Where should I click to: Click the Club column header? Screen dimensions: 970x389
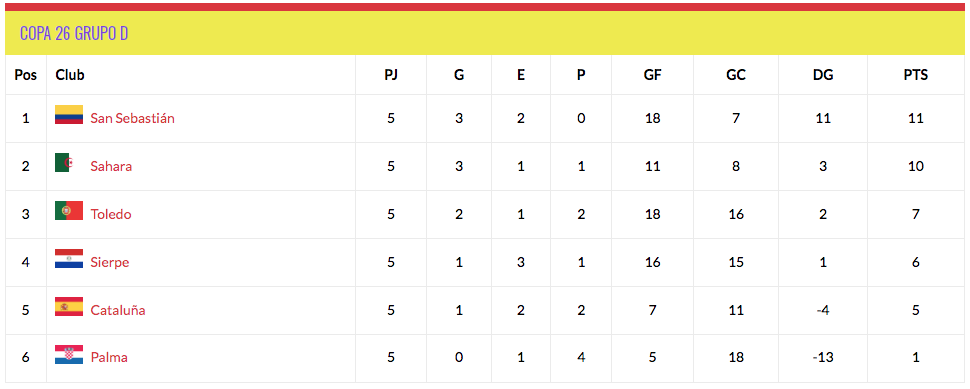click(70, 75)
